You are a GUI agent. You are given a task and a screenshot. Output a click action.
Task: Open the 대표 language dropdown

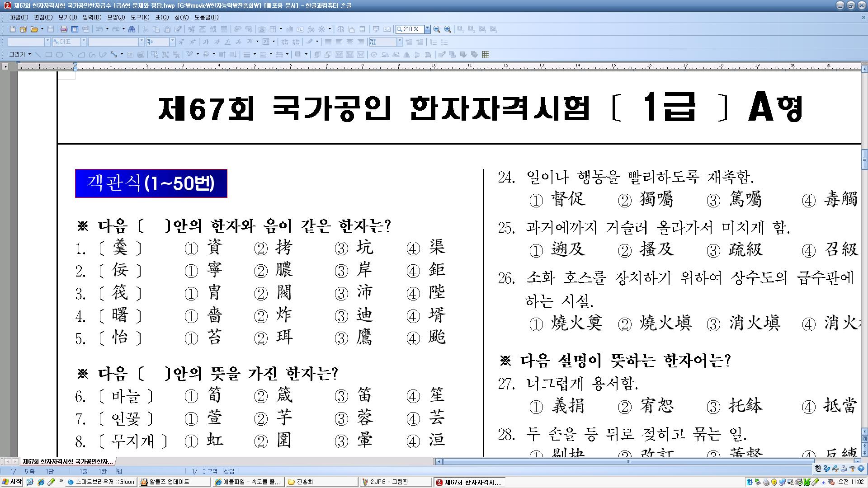coord(84,42)
